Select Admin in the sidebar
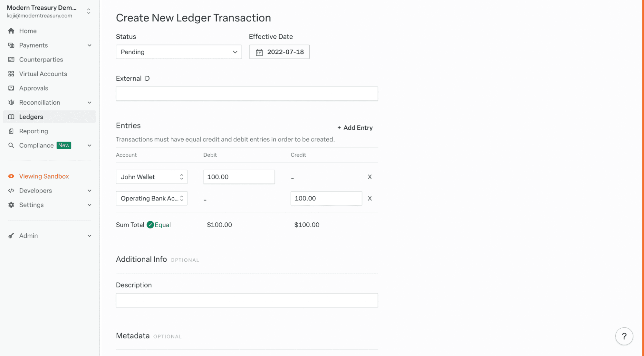The height and width of the screenshot is (356, 644). tap(28, 235)
